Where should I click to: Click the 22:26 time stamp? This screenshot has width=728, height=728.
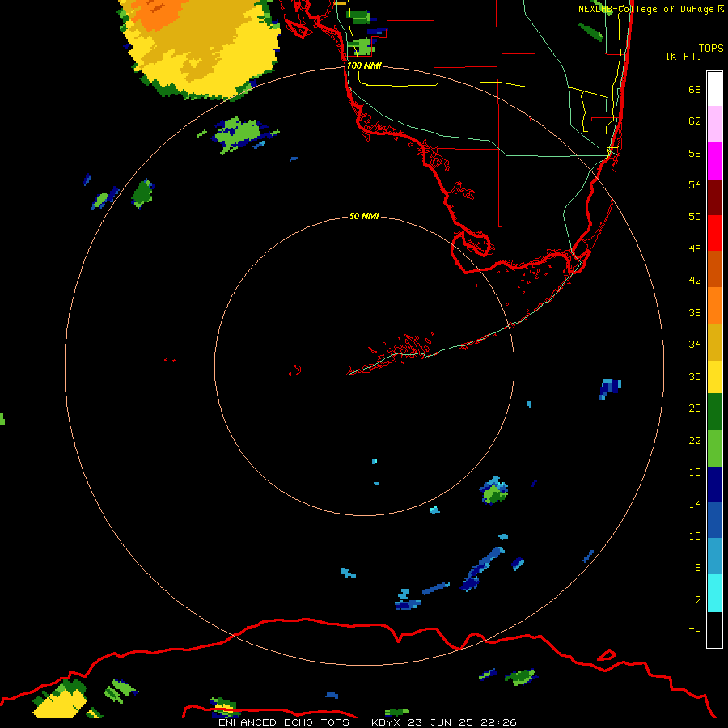coord(497,722)
